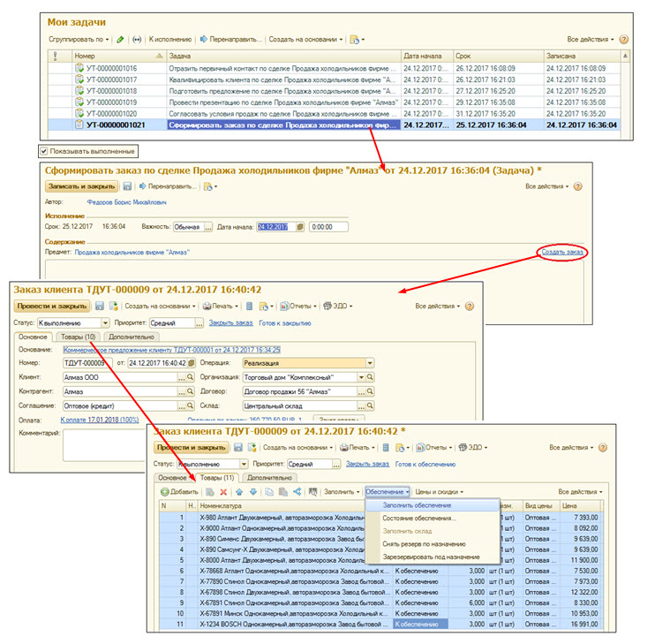Click the magnifier beside the Склад field
Screen dimensions: 655x644
point(370,405)
